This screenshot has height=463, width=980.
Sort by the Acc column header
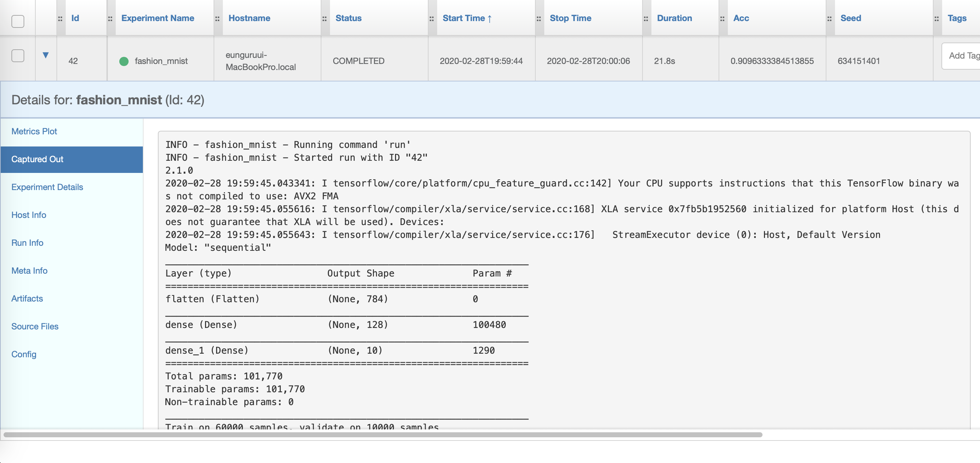click(741, 18)
